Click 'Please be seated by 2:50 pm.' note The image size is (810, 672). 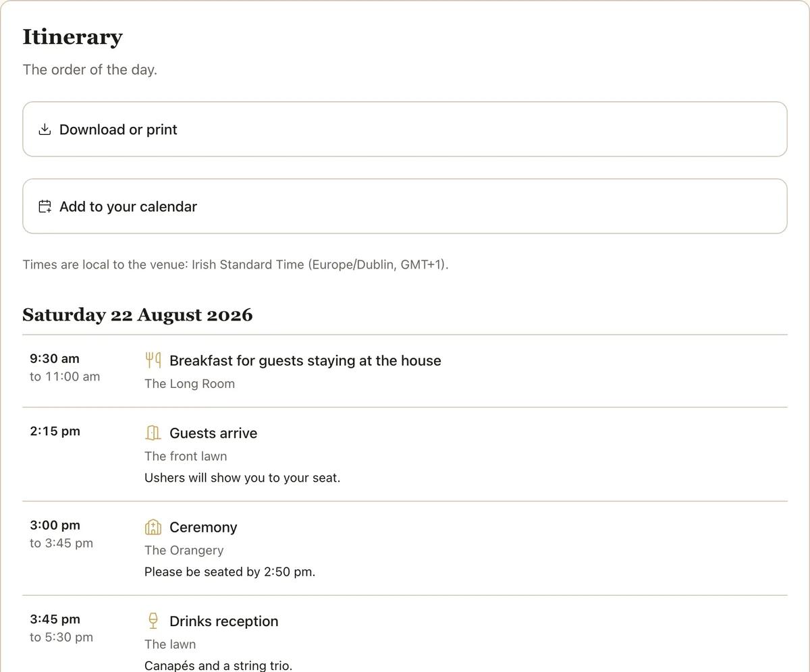pos(230,571)
